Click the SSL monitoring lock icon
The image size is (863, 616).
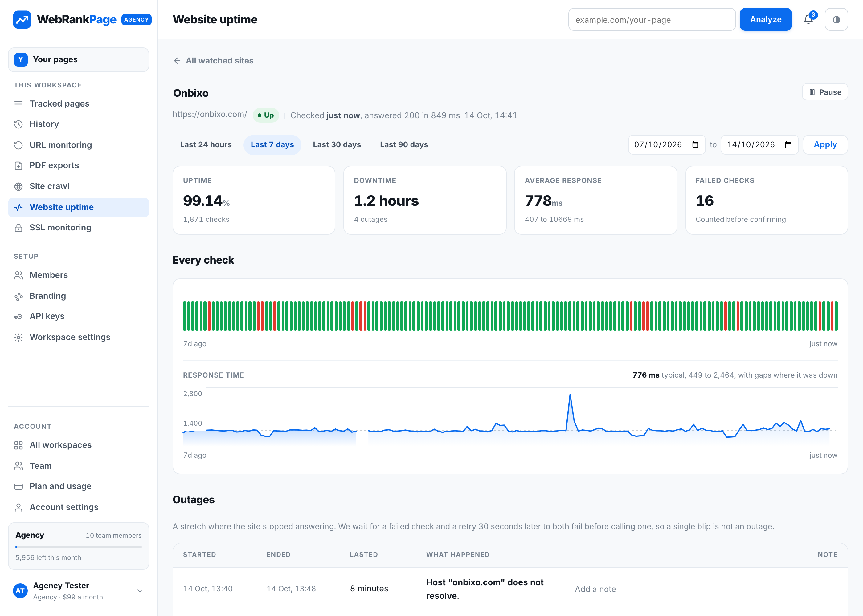coord(18,228)
